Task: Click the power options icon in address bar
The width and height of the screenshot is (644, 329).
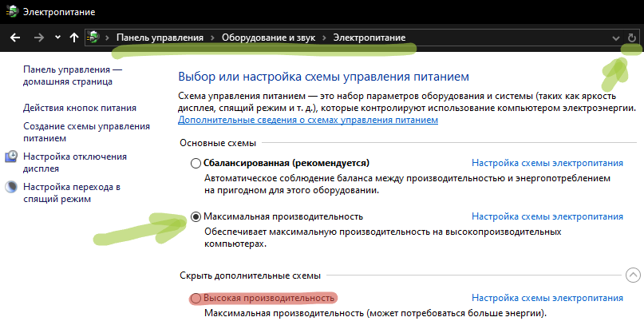Action: pos(93,38)
